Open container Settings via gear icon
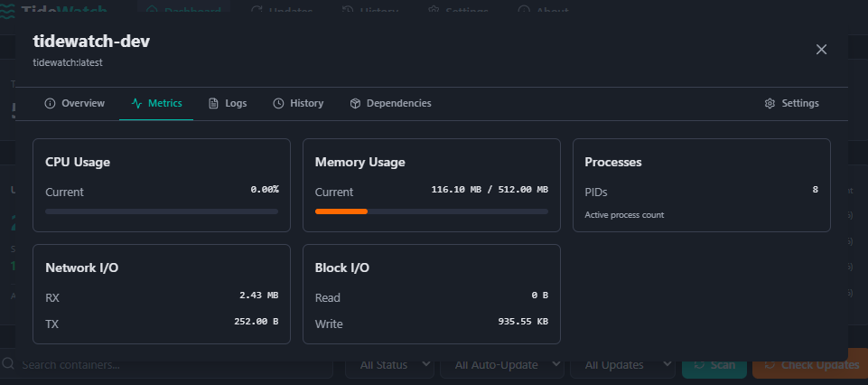 click(x=770, y=104)
